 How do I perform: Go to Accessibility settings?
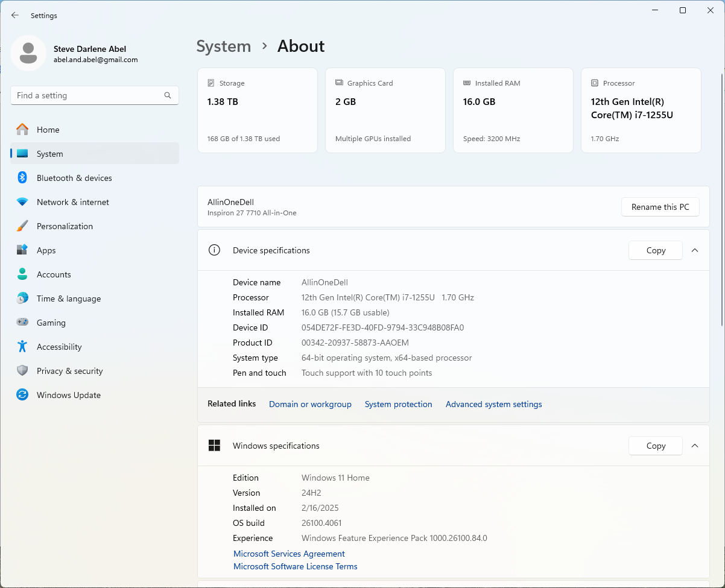click(x=95, y=347)
